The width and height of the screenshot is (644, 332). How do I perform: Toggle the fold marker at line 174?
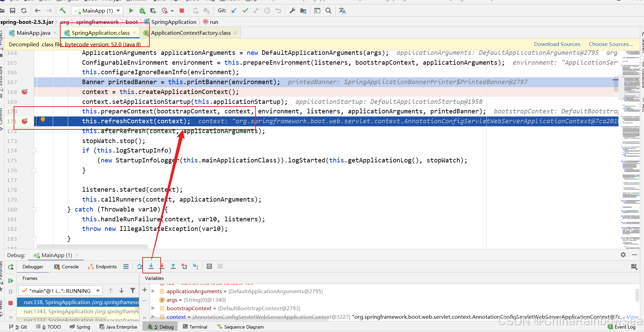[x=34, y=151]
